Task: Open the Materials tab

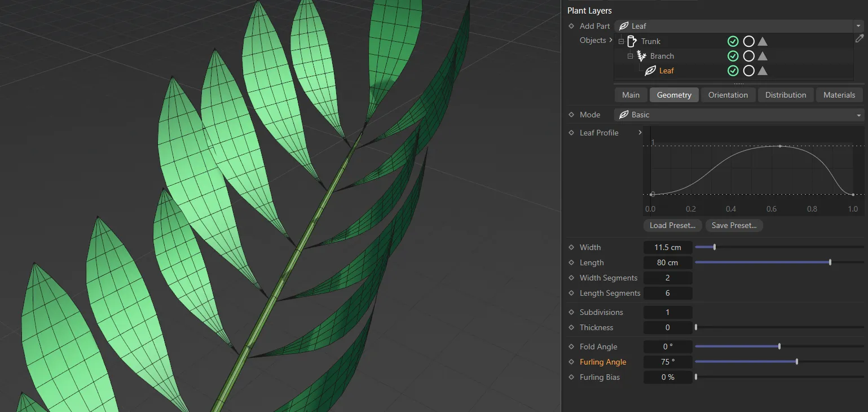Action: [839, 95]
